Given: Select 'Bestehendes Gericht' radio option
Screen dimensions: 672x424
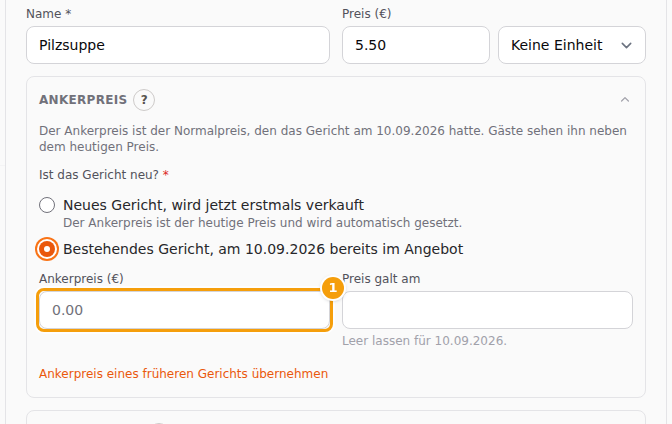Looking at the screenshot, I should [47, 249].
